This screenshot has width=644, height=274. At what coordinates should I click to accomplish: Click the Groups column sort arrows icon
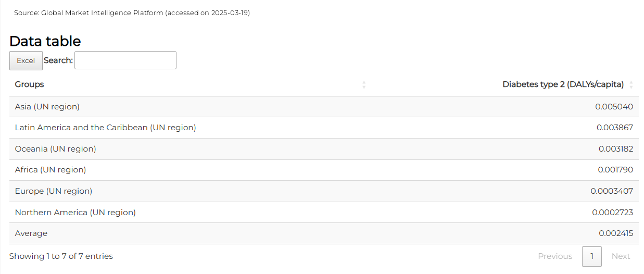coord(364,84)
